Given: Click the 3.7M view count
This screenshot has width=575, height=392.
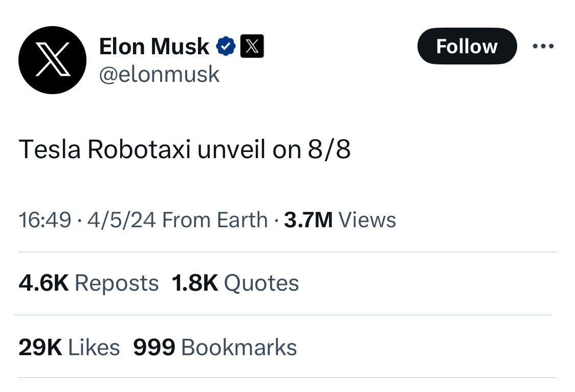Looking at the screenshot, I should click(x=308, y=220).
